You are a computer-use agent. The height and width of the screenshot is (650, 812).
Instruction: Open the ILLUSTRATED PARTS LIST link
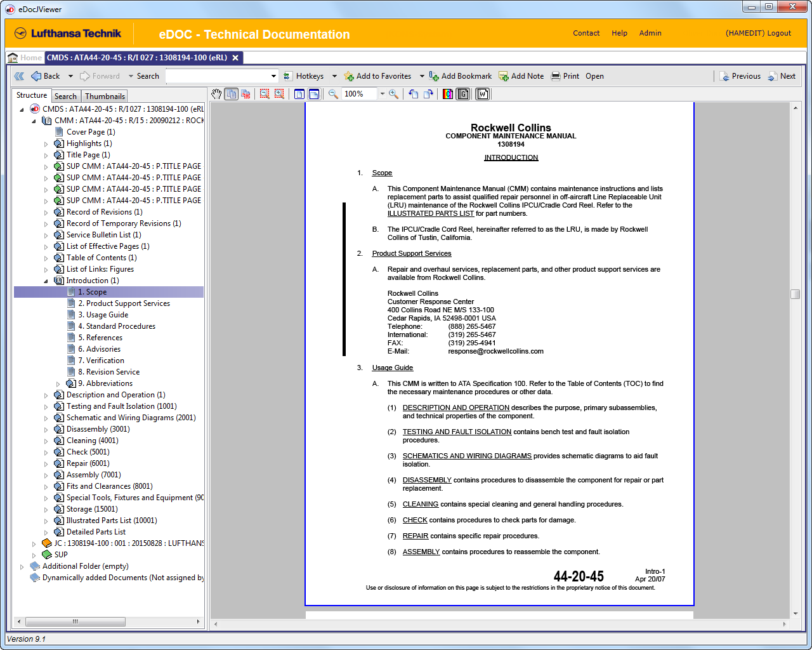pyautogui.click(x=430, y=213)
